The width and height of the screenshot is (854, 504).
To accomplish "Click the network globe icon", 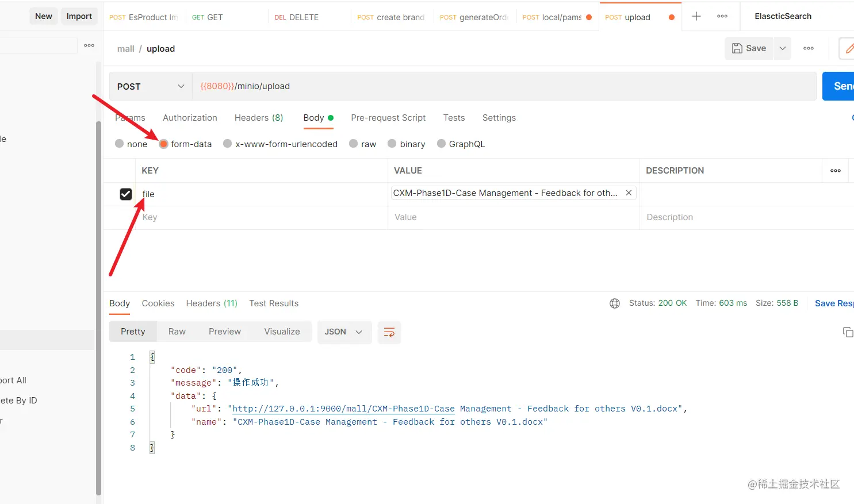I will click(x=615, y=303).
